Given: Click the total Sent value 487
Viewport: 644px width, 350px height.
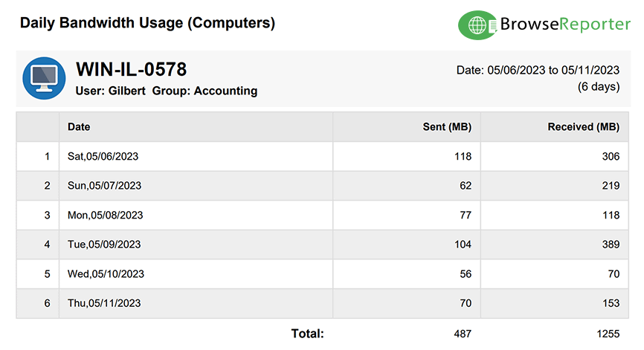Looking at the screenshot, I should [x=463, y=334].
